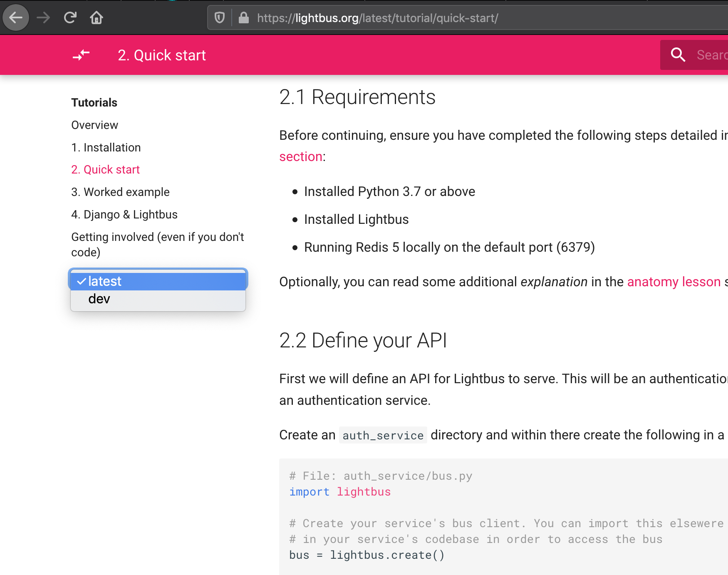The height and width of the screenshot is (575, 728).
Task: Click the inline 'auth_service' code text
Action: [383, 435]
